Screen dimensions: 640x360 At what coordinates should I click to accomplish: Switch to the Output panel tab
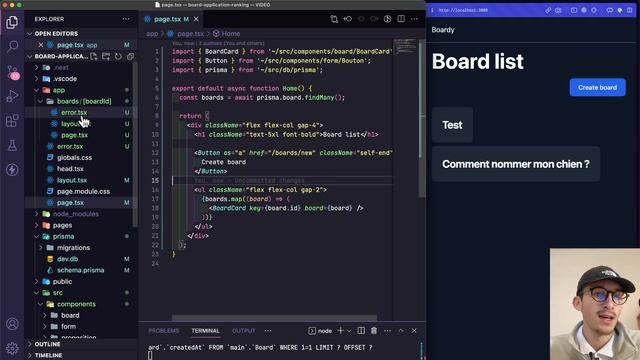[x=244, y=331]
